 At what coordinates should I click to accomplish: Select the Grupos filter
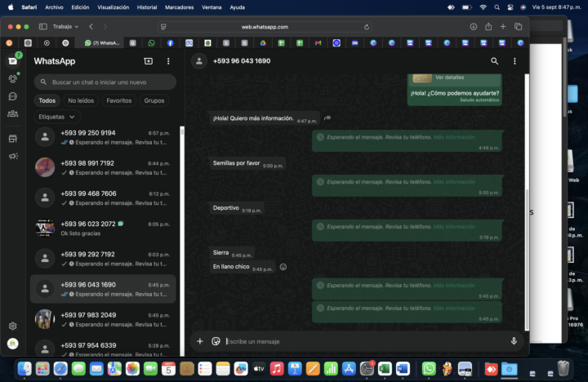pyautogui.click(x=154, y=100)
